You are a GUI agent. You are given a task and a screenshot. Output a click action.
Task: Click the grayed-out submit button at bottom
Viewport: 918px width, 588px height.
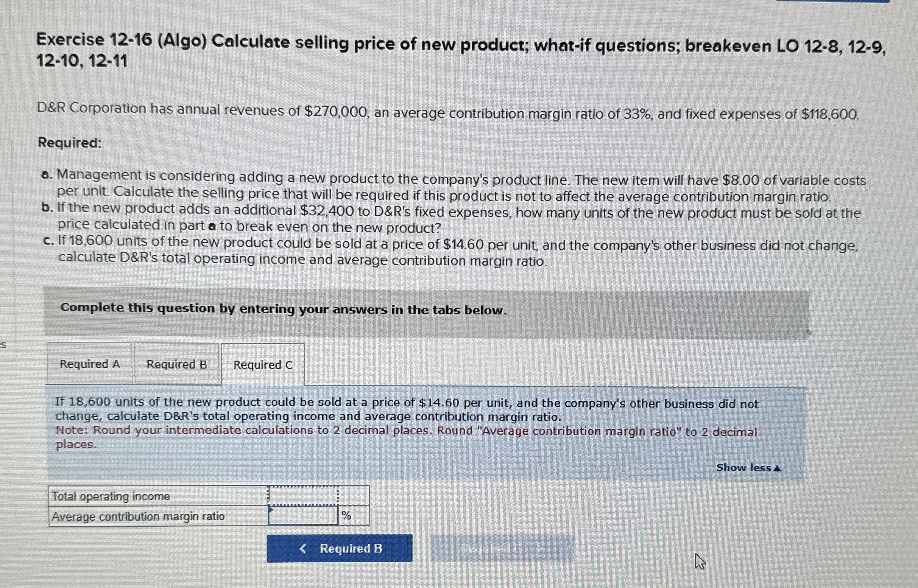(x=501, y=549)
